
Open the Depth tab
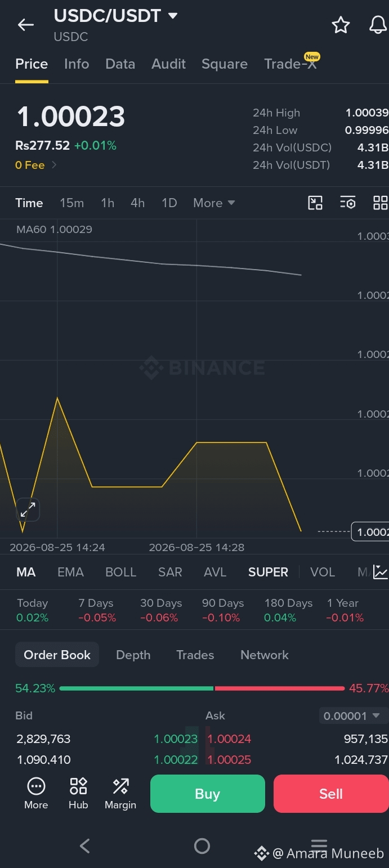tap(133, 655)
